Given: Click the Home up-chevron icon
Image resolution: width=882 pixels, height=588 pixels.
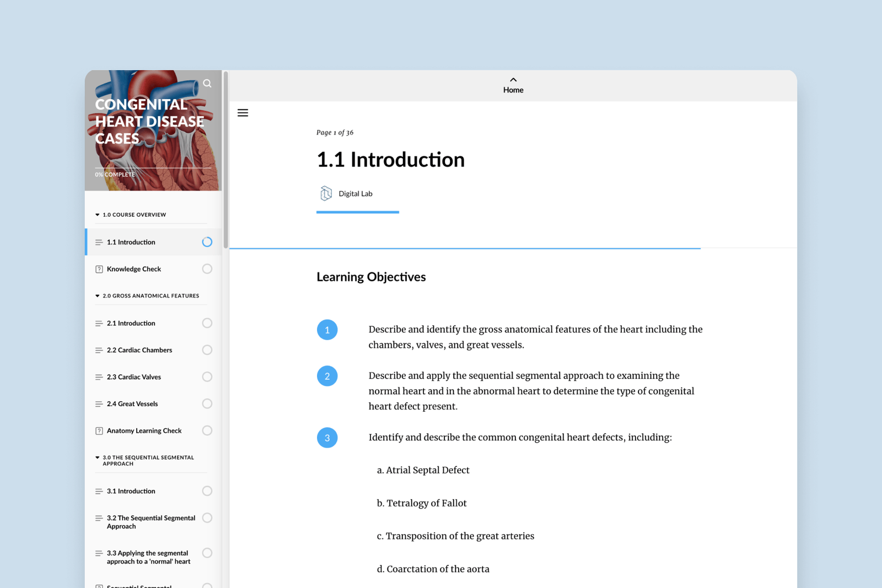Looking at the screenshot, I should point(513,80).
